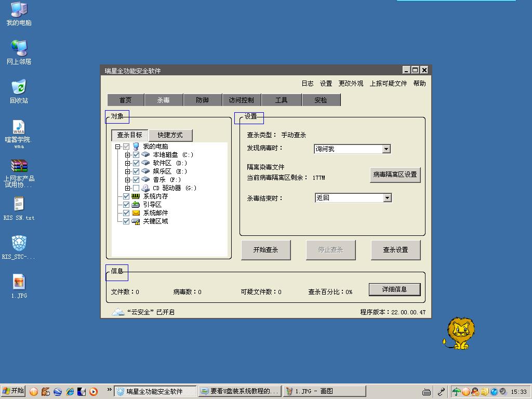Switch to the 首页 tab
Viewport: 532px width, 399px height.
125,100
